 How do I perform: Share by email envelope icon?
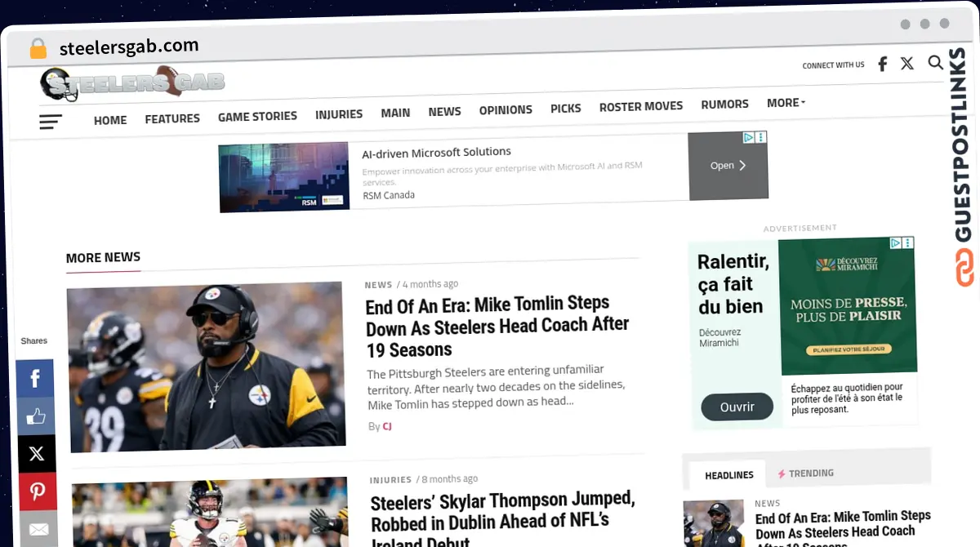38,528
